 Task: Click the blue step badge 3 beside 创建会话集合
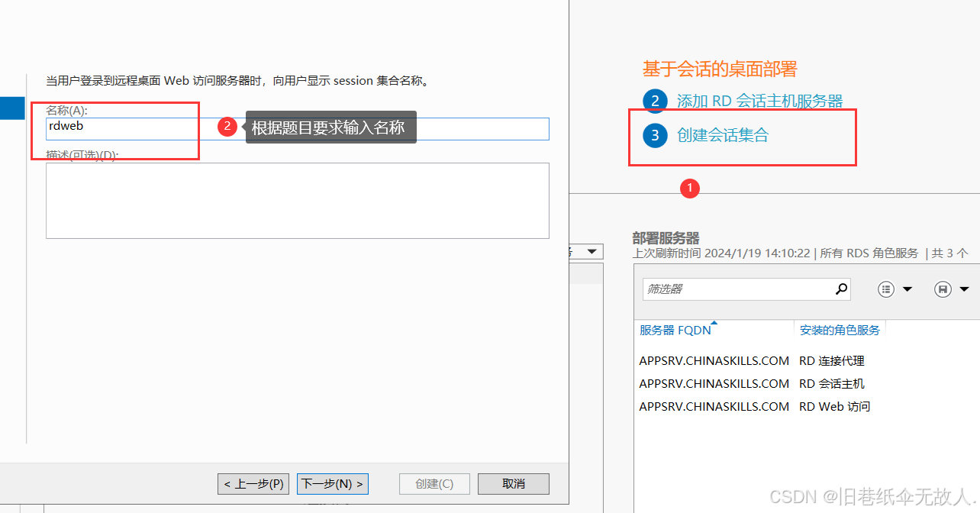tap(655, 136)
